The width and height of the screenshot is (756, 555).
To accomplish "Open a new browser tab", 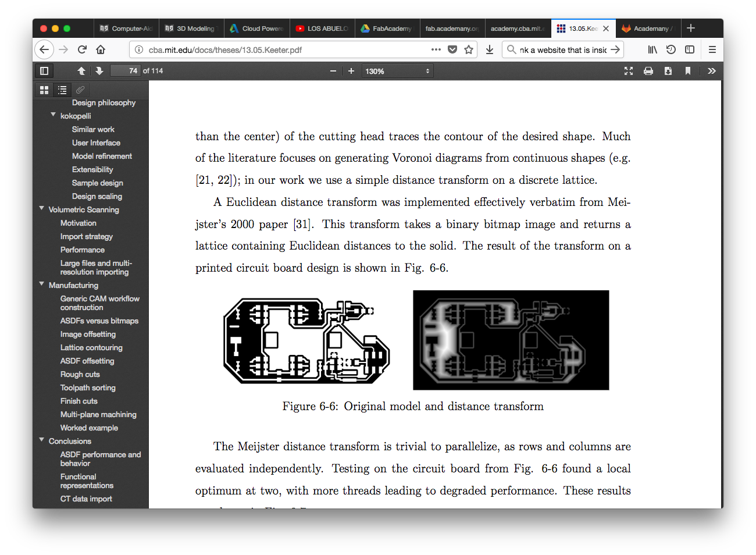I will click(691, 28).
